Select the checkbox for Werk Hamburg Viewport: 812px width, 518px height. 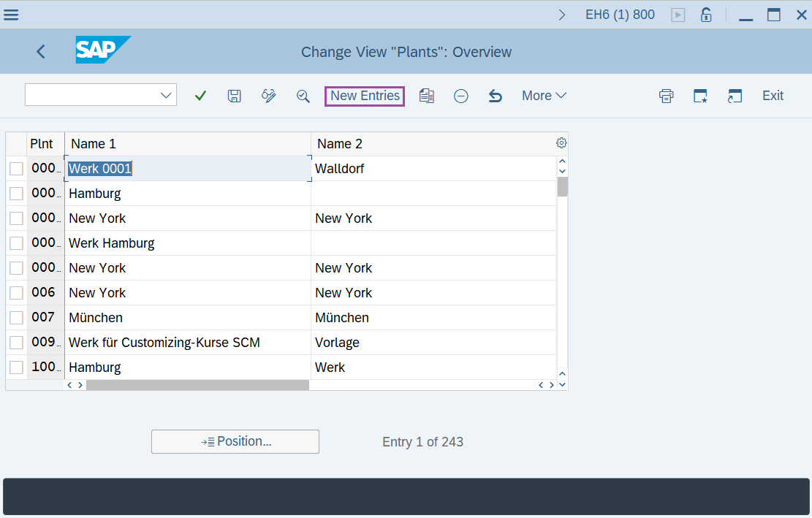pyautogui.click(x=16, y=242)
